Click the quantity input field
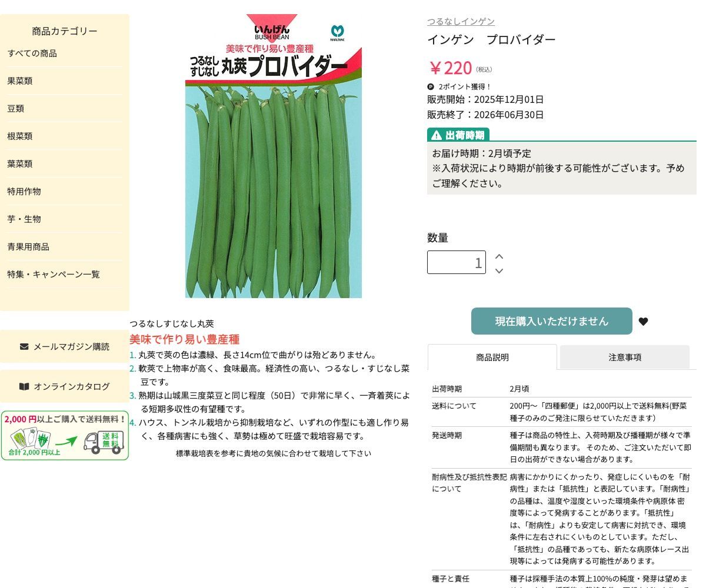Viewport: 706px width, 588px height. (x=456, y=262)
